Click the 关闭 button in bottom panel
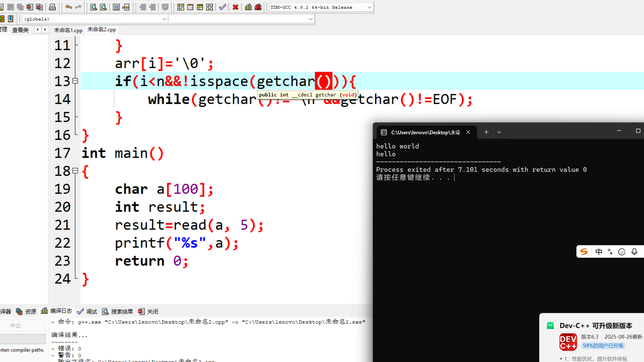 point(149,311)
